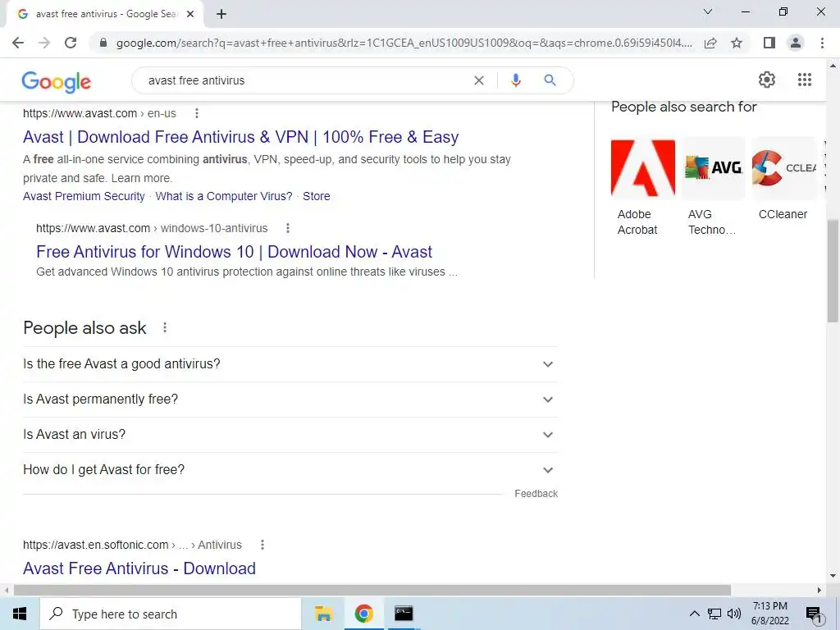Close the avast free antivirus tab
The image size is (840, 630).
pos(190,14)
